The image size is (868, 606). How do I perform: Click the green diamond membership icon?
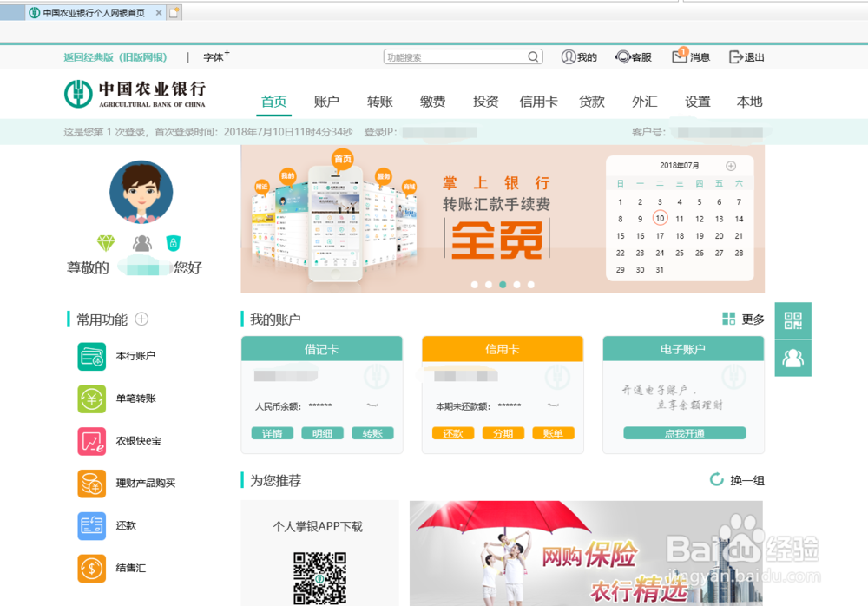point(106,242)
